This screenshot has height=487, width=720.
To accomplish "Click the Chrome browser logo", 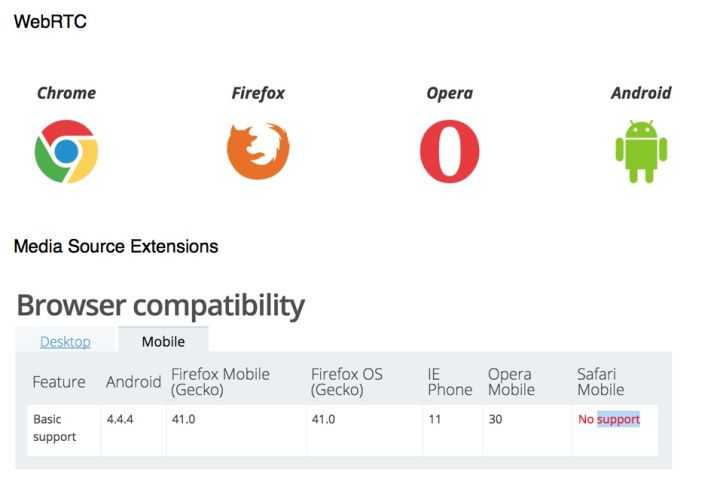I will pyautogui.click(x=66, y=151).
